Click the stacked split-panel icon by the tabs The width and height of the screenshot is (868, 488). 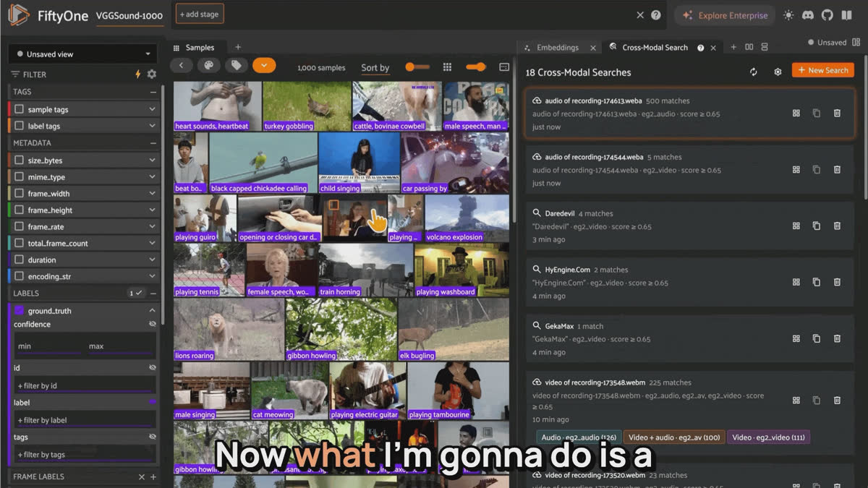[x=765, y=47]
